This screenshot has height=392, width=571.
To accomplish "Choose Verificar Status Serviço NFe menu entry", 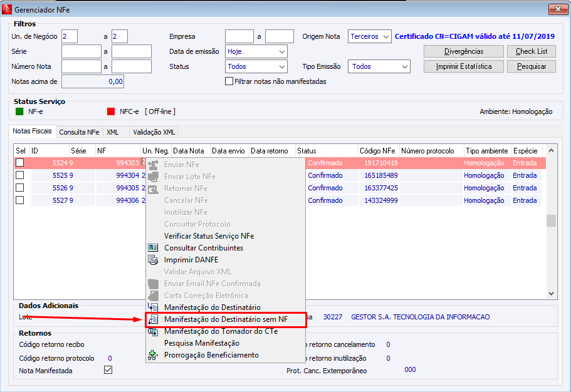I will point(226,236).
